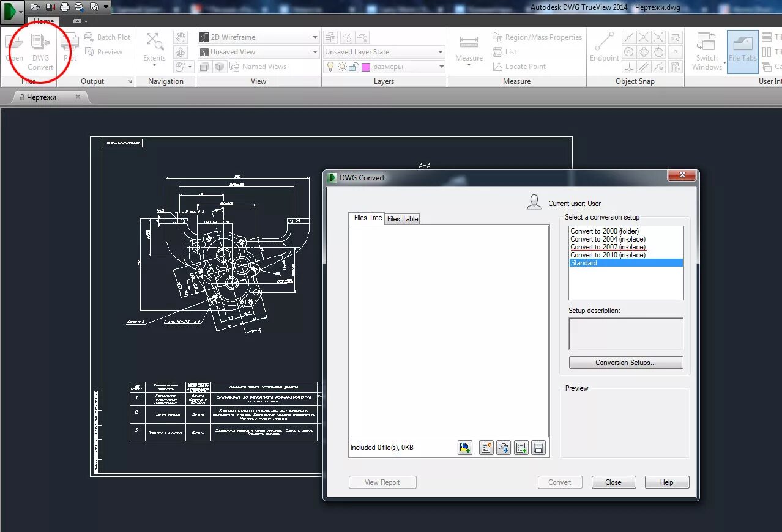The width and height of the screenshot is (782, 532).
Task: Select Convert to 2007 (in-place) setup
Action: pos(608,247)
